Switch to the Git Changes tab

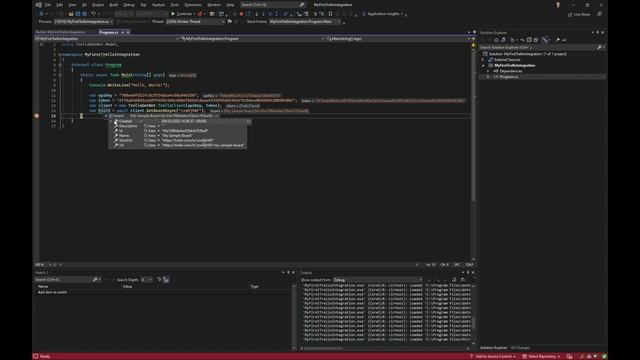pyautogui.click(x=520, y=348)
